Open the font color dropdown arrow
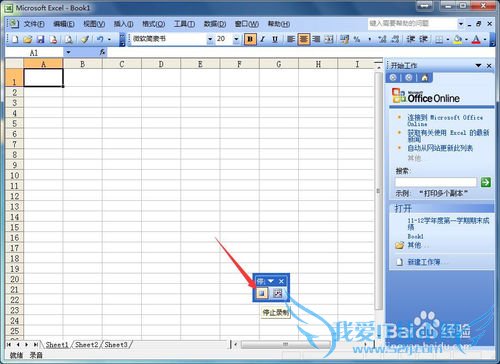Image resolution: width=500 pixels, height=364 pixels. point(485,40)
